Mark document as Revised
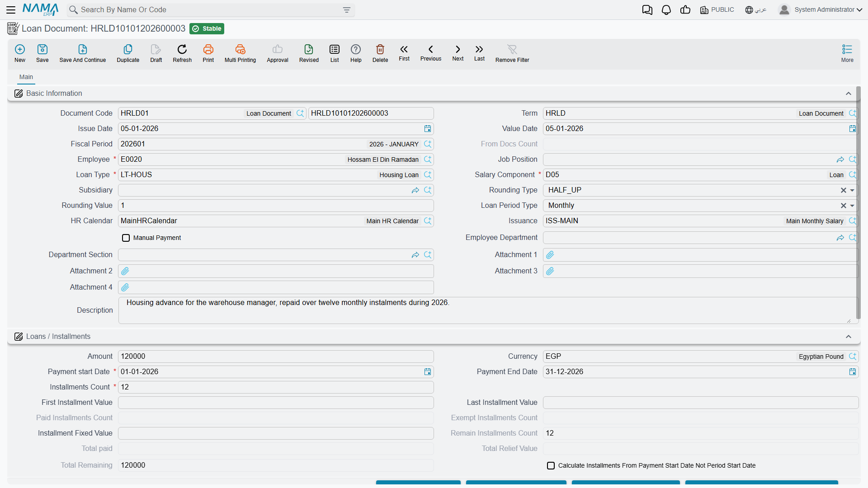The height and width of the screenshot is (488, 868). point(309,53)
